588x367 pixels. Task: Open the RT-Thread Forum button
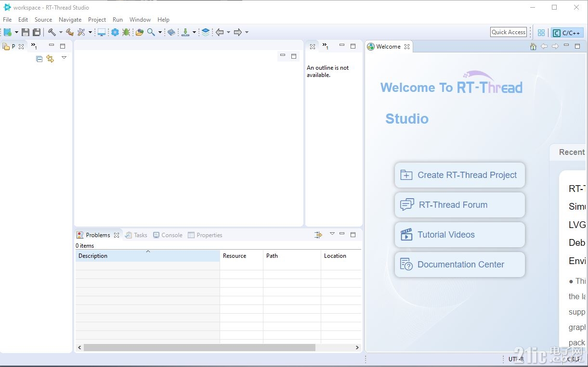pos(460,205)
